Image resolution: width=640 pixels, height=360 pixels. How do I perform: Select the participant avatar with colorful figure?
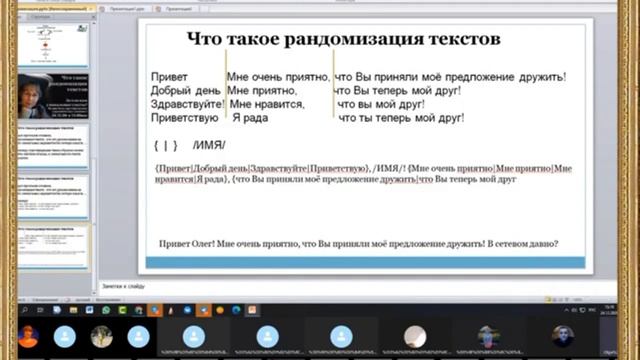coord(489,337)
